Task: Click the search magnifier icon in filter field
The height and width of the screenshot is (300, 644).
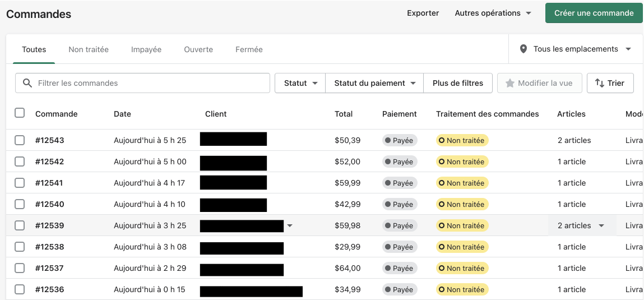Action: (27, 83)
